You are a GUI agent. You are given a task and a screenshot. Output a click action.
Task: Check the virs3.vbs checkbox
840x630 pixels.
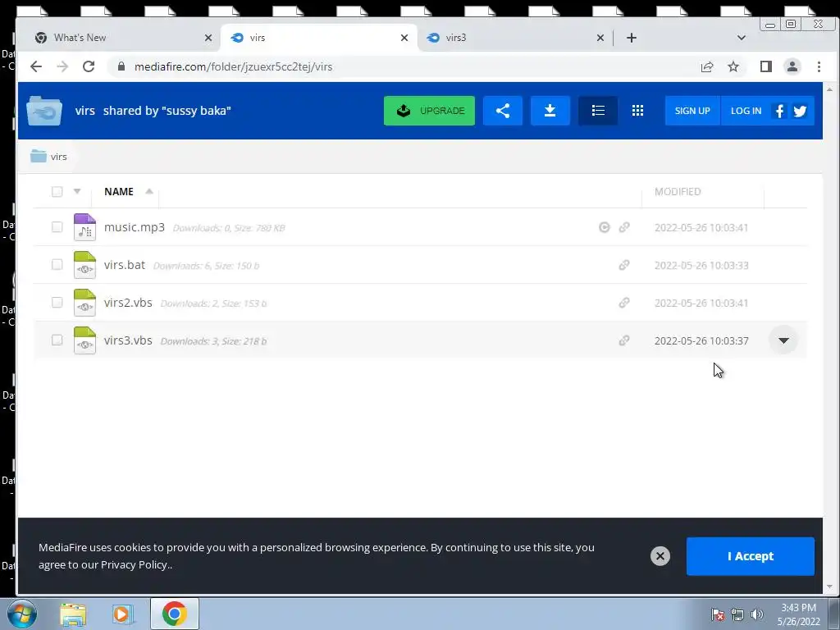tap(57, 340)
